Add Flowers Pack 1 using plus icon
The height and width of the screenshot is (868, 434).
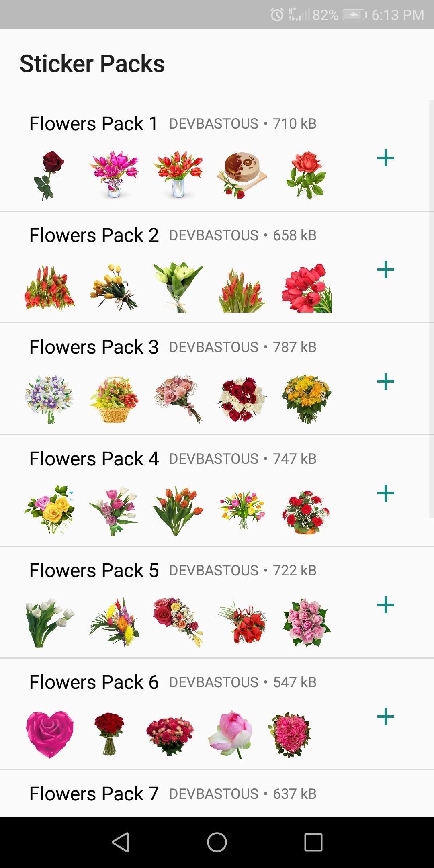click(385, 158)
